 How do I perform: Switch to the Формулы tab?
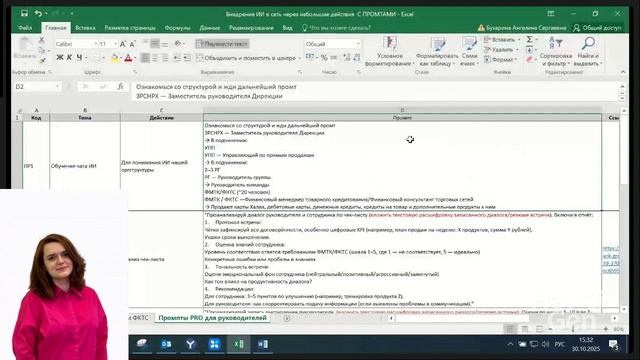click(178, 28)
